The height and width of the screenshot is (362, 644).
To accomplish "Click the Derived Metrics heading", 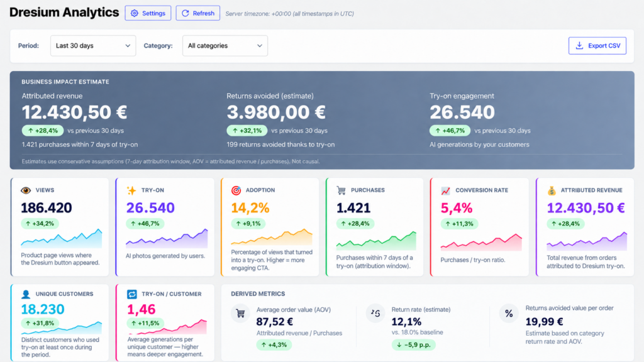I will coord(258,294).
